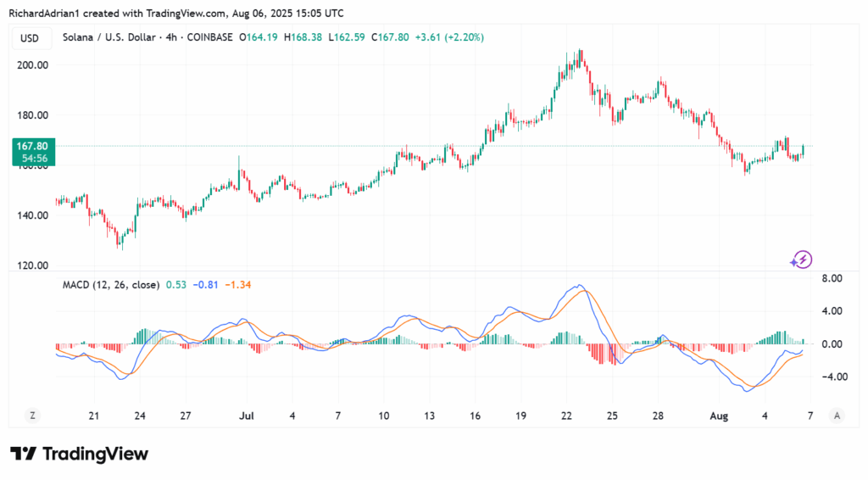Click the purple lightning flash icon
Screen dimensions: 868x480
tap(801, 260)
